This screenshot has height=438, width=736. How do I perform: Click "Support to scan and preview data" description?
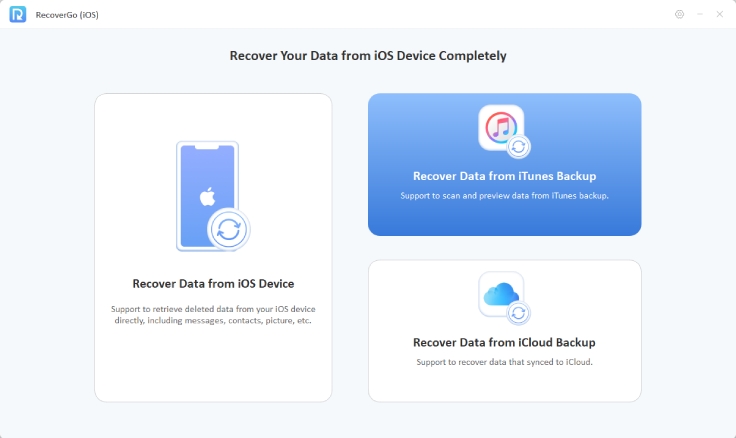click(x=505, y=196)
